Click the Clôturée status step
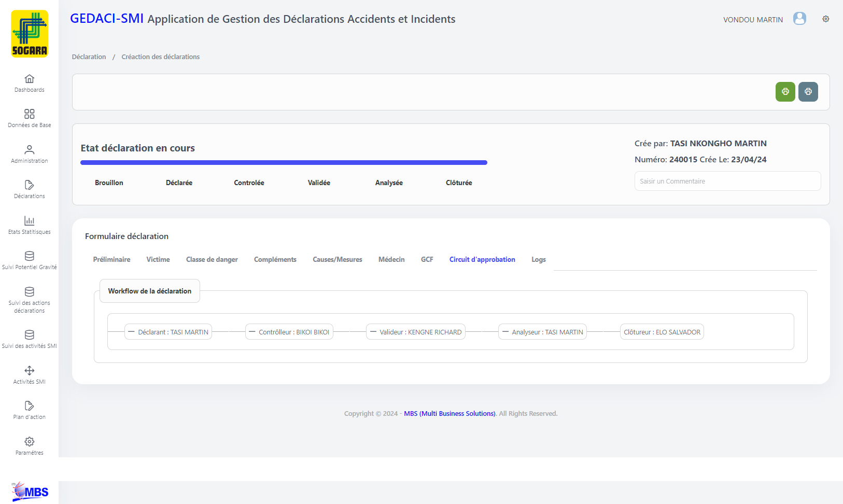This screenshot has width=843, height=504. pyautogui.click(x=459, y=183)
